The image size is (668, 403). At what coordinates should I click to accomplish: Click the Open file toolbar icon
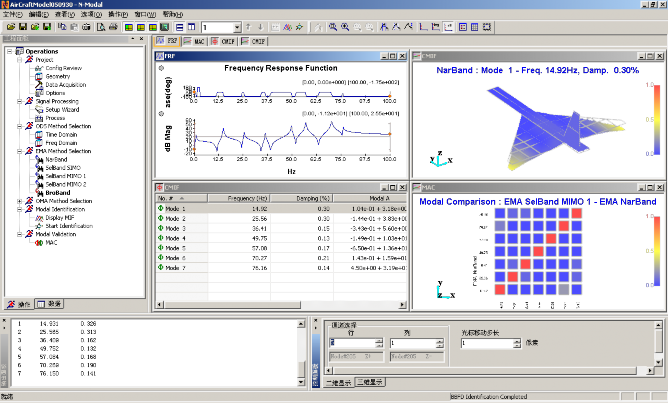coord(9,27)
